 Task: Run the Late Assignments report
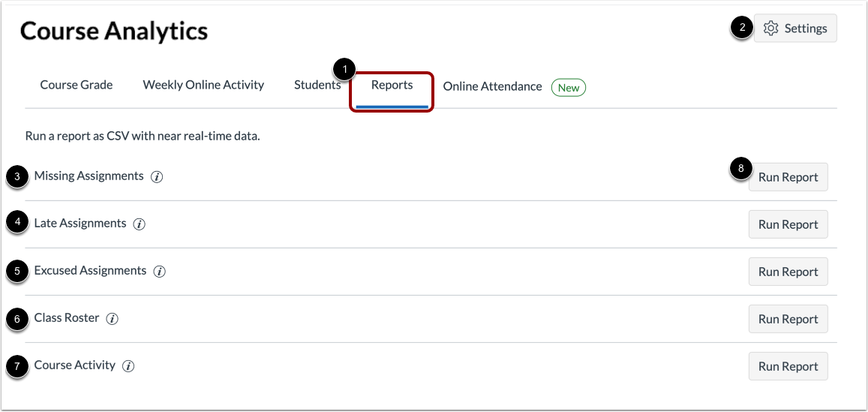click(788, 224)
